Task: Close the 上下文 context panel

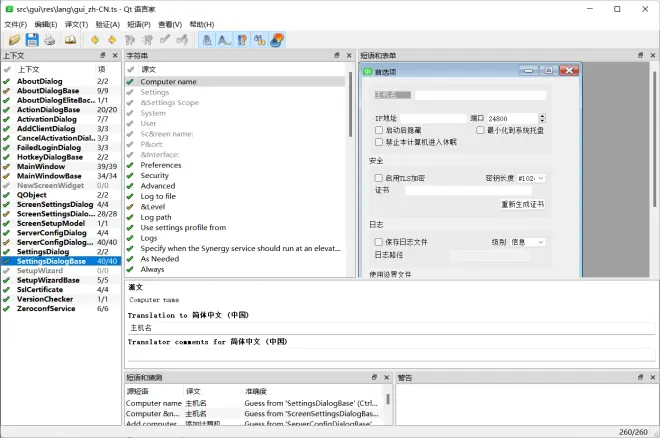Action: tap(115, 55)
